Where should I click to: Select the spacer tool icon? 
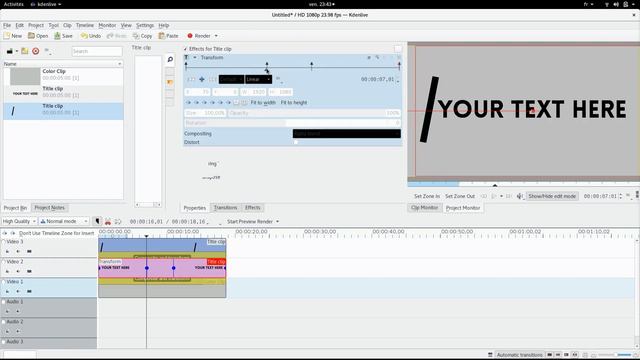click(118, 221)
